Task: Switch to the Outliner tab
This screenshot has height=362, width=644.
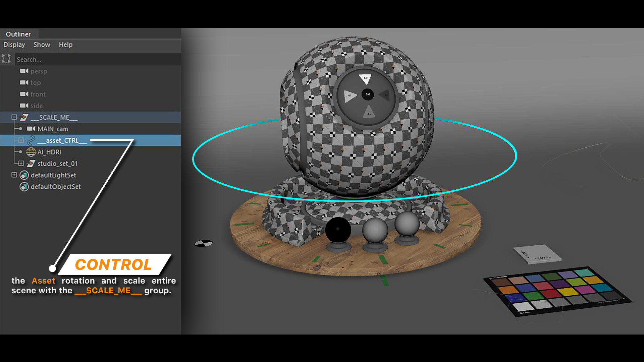Action: pyautogui.click(x=19, y=34)
